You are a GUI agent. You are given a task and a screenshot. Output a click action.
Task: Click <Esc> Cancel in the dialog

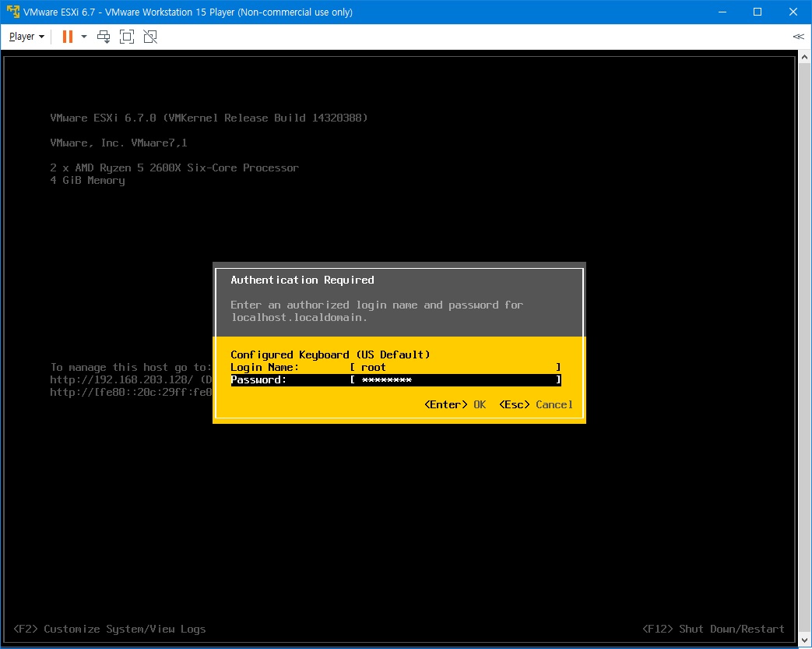click(536, 404)
